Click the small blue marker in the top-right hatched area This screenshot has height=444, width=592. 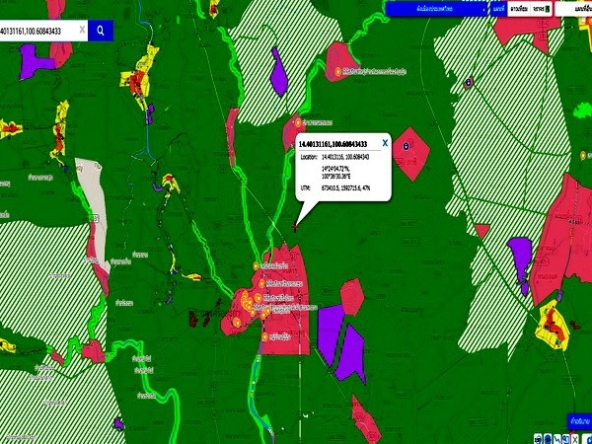coord(469,81)
